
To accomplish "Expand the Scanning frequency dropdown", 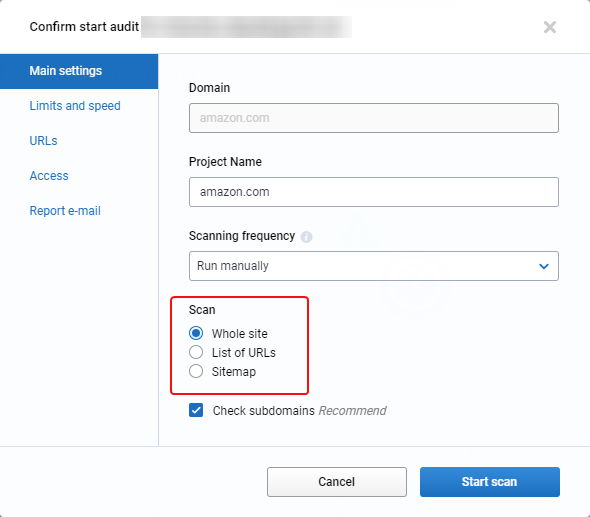I will [374, 266].
